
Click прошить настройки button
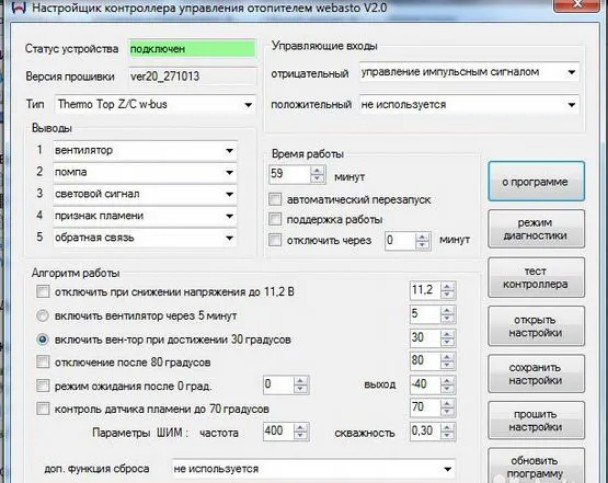pyautogui.click(x=536, y=421)
